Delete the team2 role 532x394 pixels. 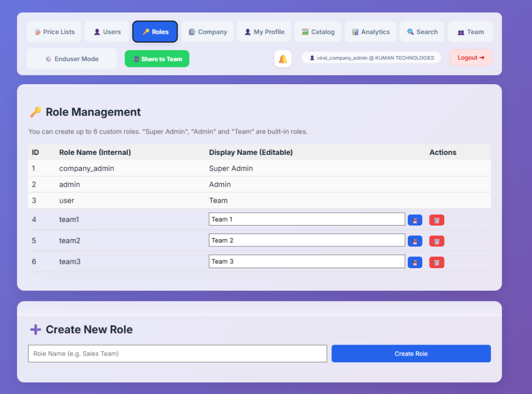point(436,241)
